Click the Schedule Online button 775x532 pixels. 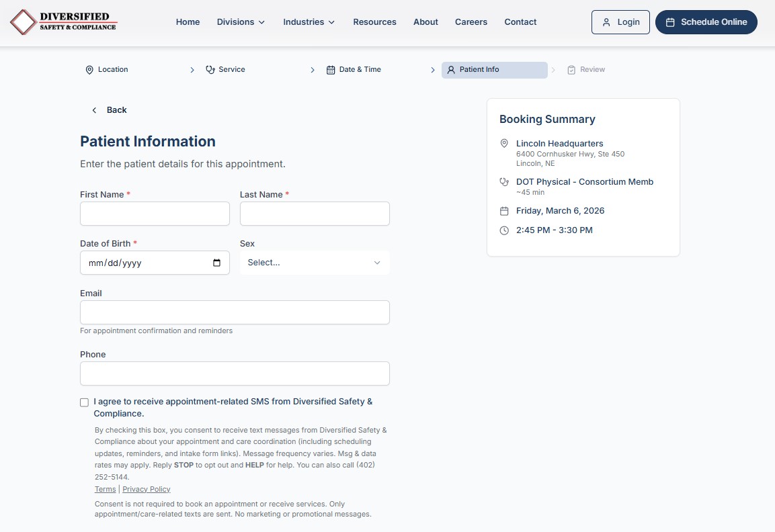click(x=706, y=21)
